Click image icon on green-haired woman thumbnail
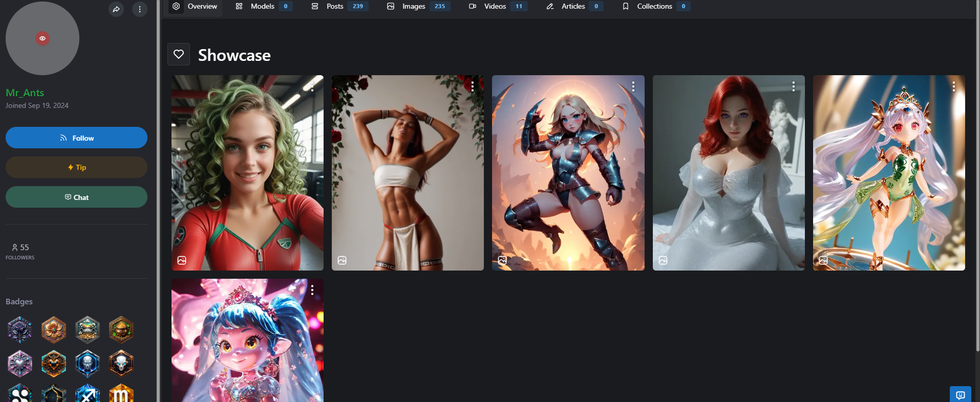The width and height of the screenshot is (980, 402). point(182,260)
